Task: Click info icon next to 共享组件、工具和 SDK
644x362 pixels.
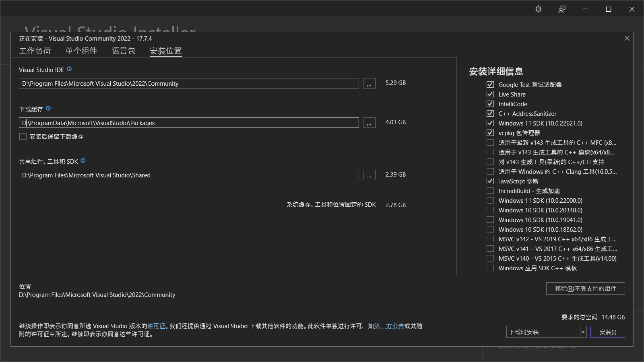Action: 83,161
